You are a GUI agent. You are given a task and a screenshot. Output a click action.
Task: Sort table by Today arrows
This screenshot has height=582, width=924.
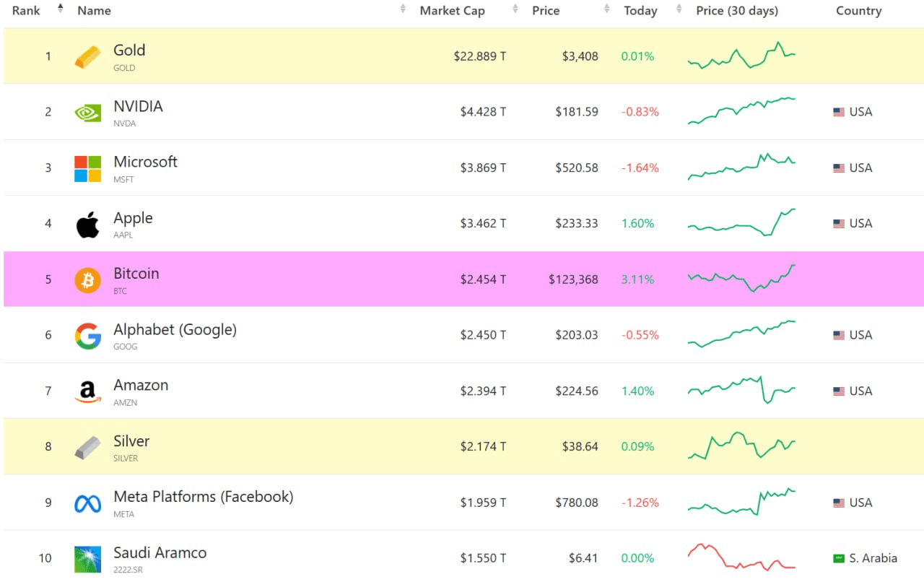pos(679,9)
